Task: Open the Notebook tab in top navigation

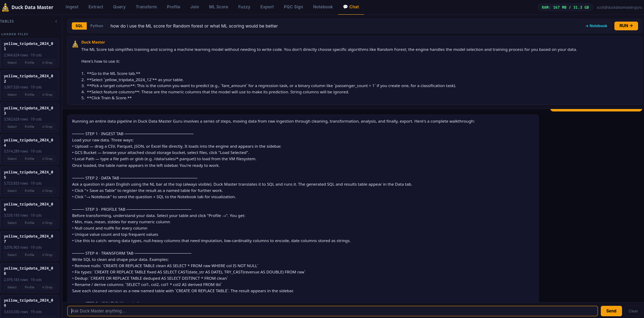Action: (323, 7)
